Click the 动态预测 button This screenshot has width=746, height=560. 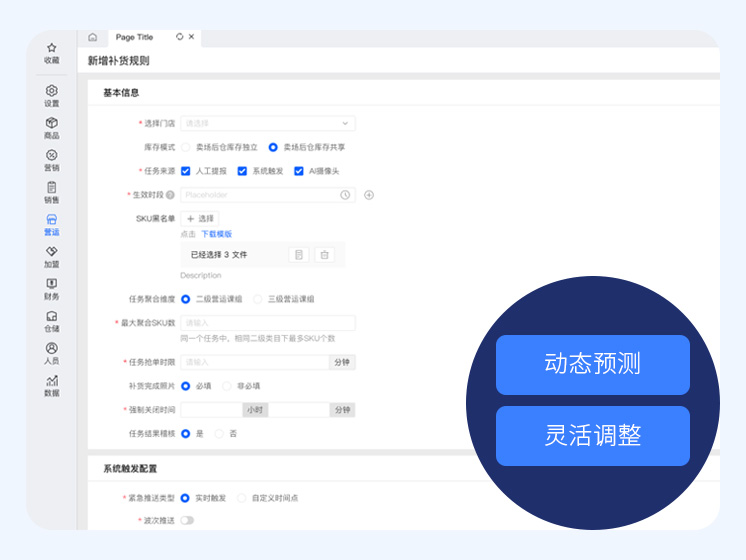click(592, 364)
